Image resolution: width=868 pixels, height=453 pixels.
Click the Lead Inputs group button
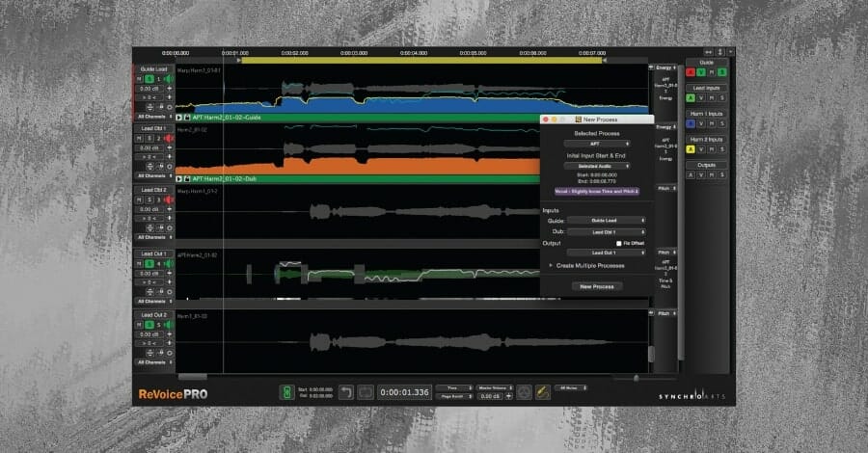coord(706,89)
